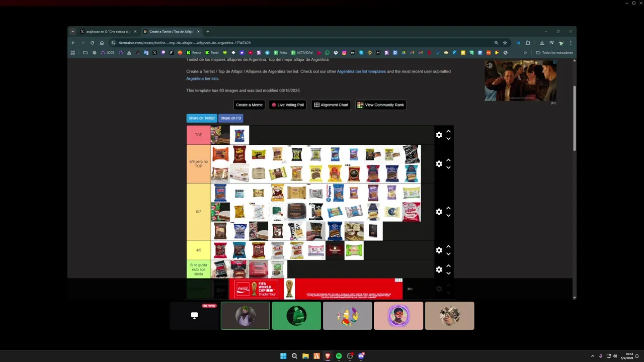The image size is (644, 362).
Task: Open 'Argentina tier list templates' link
Action: 361,71
